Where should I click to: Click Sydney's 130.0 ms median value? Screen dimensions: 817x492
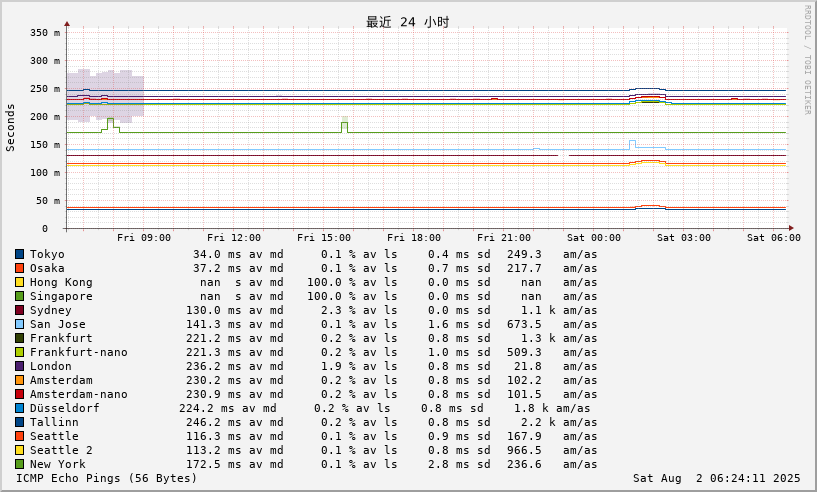[214, 311]
